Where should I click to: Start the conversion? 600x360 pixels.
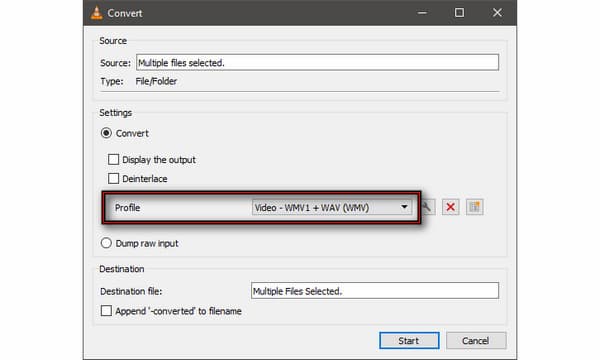click(409, 340)
